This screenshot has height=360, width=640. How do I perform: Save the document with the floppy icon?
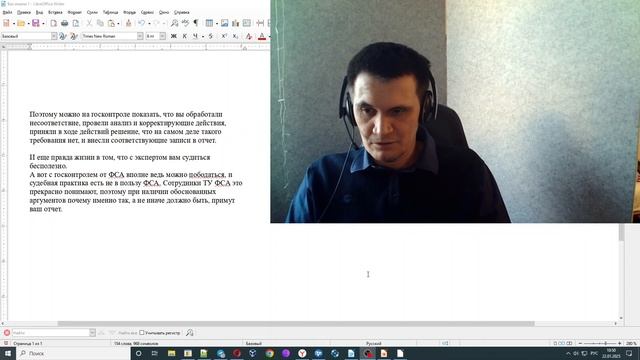36,23
